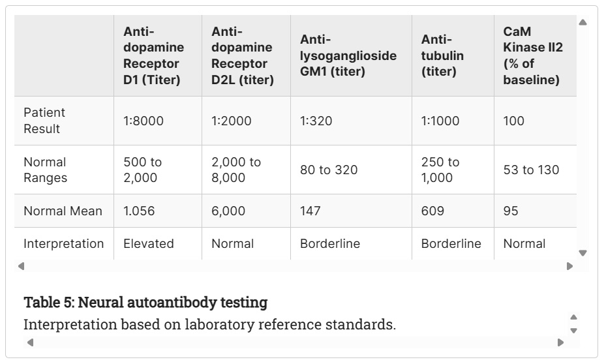Click the table's horizontal scrollbar track

(295, 265)
